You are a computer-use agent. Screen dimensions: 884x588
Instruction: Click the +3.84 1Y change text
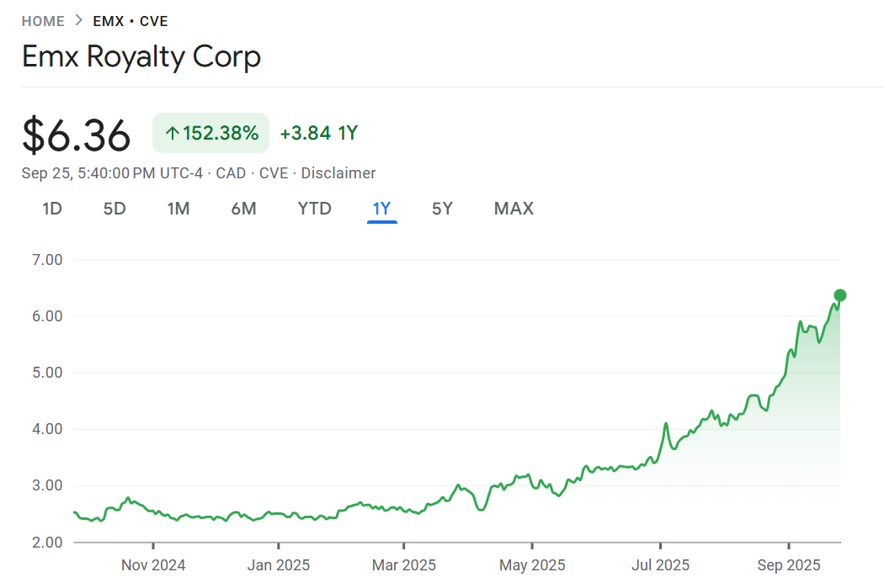319,133
